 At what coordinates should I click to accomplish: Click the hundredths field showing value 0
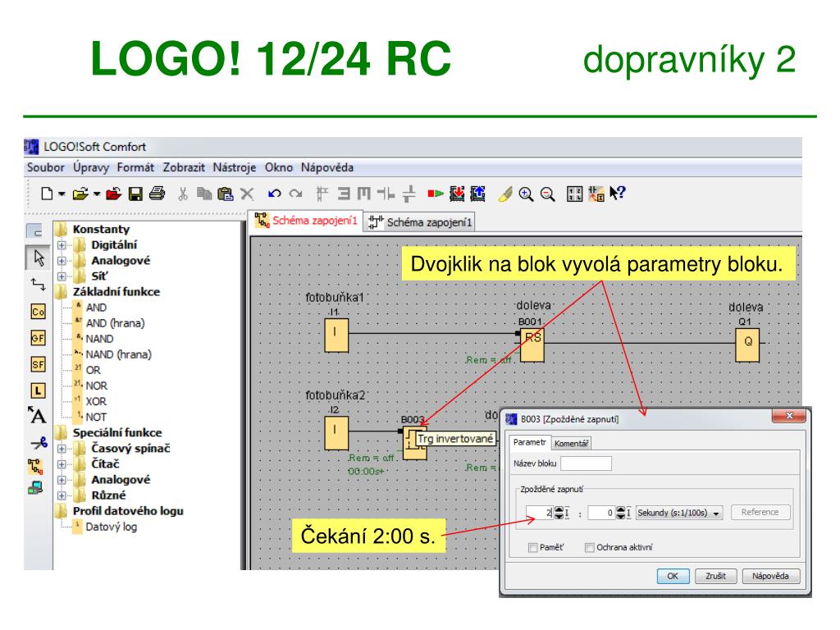pos(601,513)
